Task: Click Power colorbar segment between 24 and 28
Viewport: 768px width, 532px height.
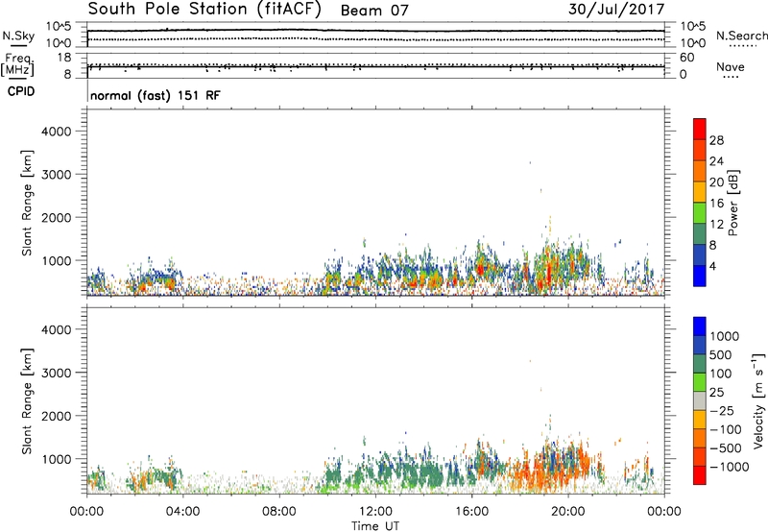Action: (x=700, y=150)
